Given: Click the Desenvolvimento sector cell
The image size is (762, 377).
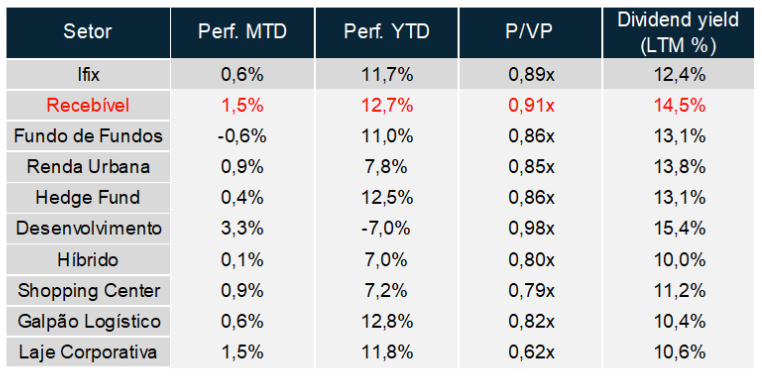Looking at the screenshot, I should pyautogui.click(x=88, y=228).
